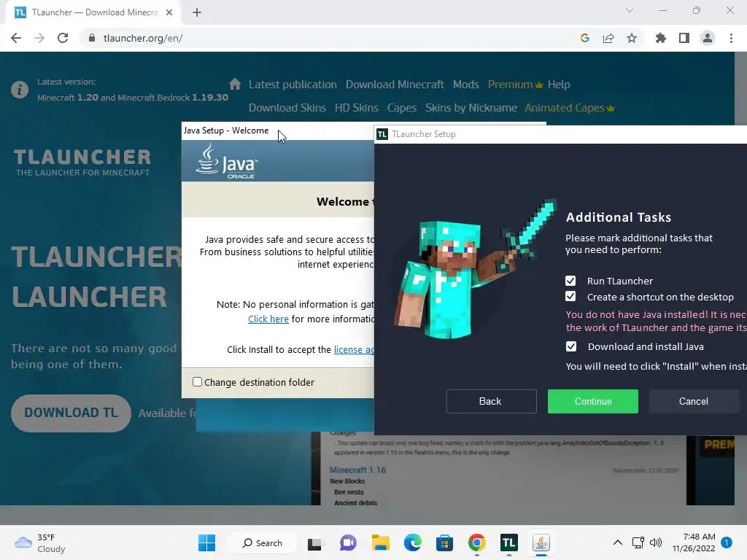Open Animated Capes link

(x=569, y=108)
